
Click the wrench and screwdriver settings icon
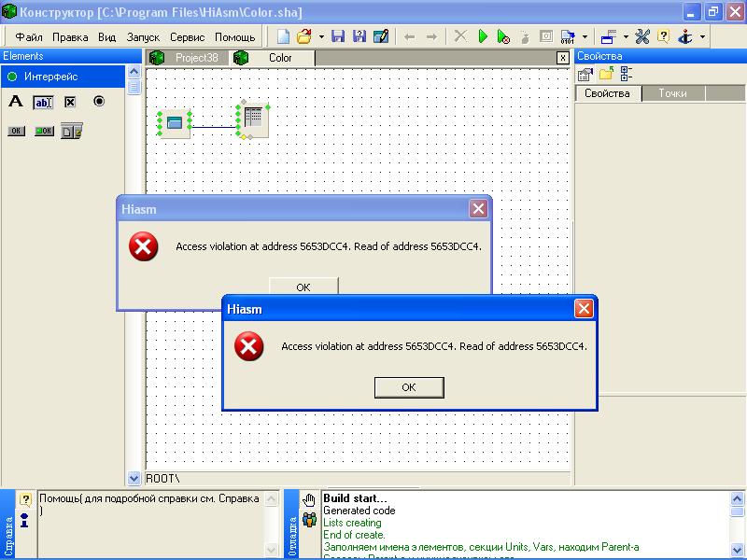click(642, 36)
